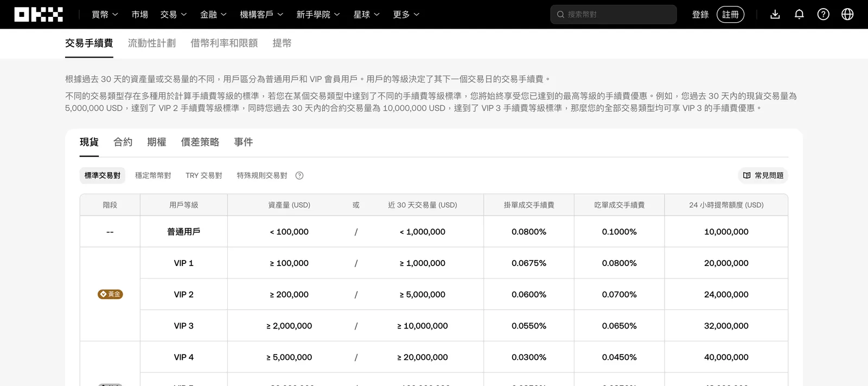Click the 用戶等級 column header
The height and width of the screenshot is (386, 868).
[183, 205]
